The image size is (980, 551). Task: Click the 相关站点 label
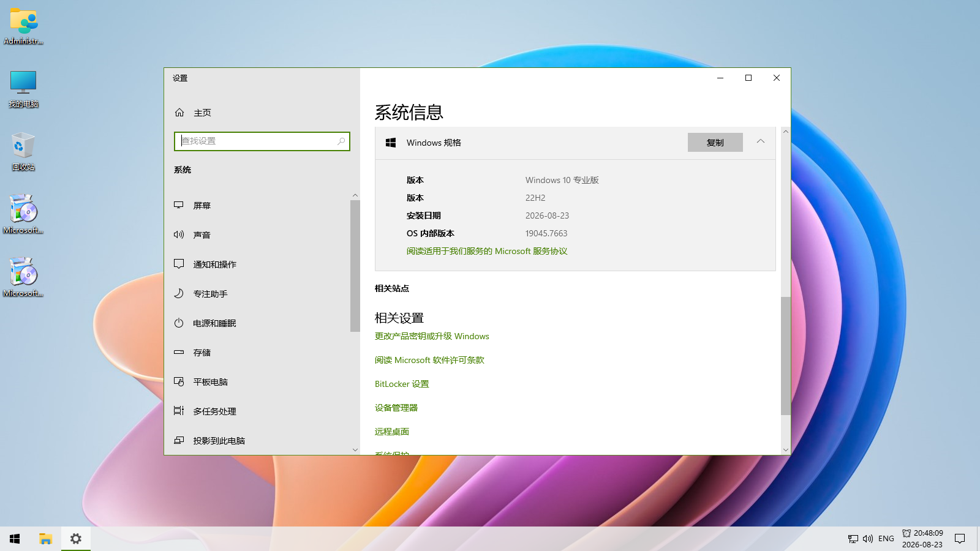(392, 288)
